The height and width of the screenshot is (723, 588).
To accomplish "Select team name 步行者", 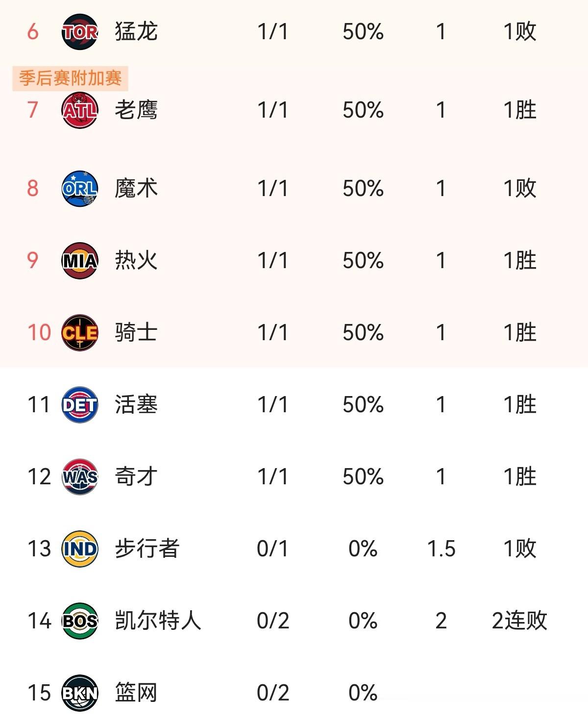I will click(147, 548).
